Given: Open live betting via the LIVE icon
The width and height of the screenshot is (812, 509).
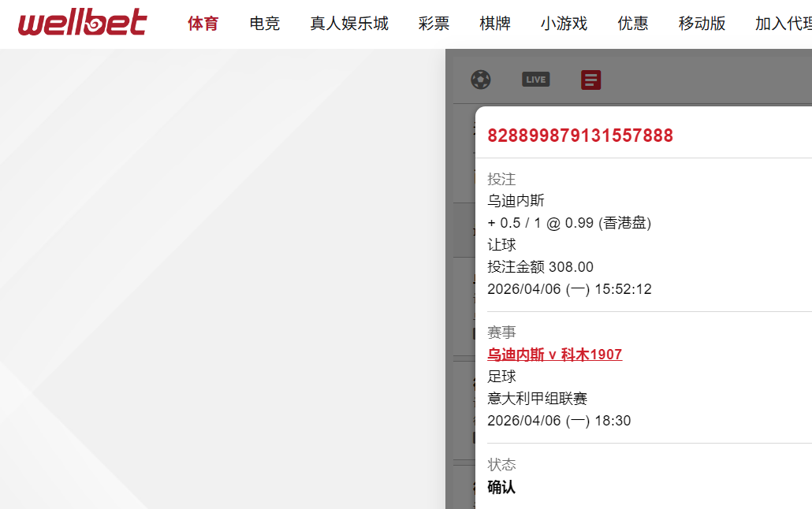Looking at the screenshot, I should (535, 79).
